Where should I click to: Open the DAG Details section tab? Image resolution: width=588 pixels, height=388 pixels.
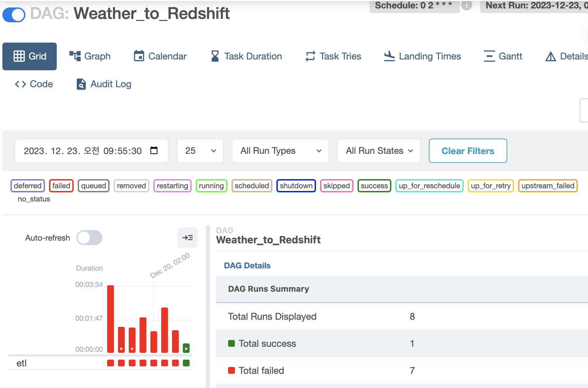(247, 265)
